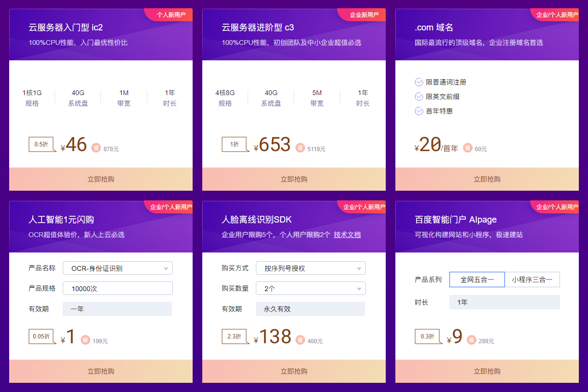
Task: Click the 省 savings icon beside 460元
Action: click(300, 340)
